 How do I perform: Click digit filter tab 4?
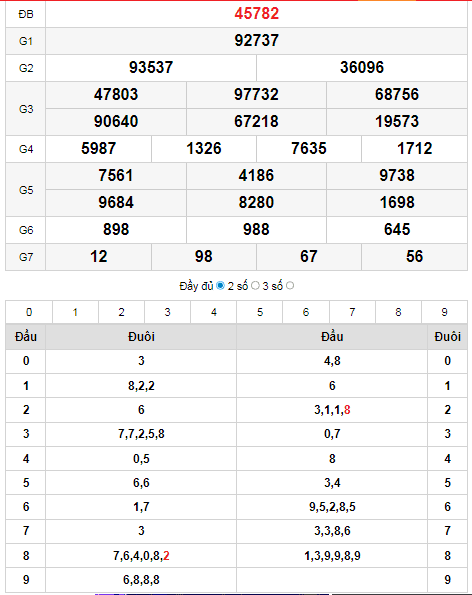pos(214,312)
